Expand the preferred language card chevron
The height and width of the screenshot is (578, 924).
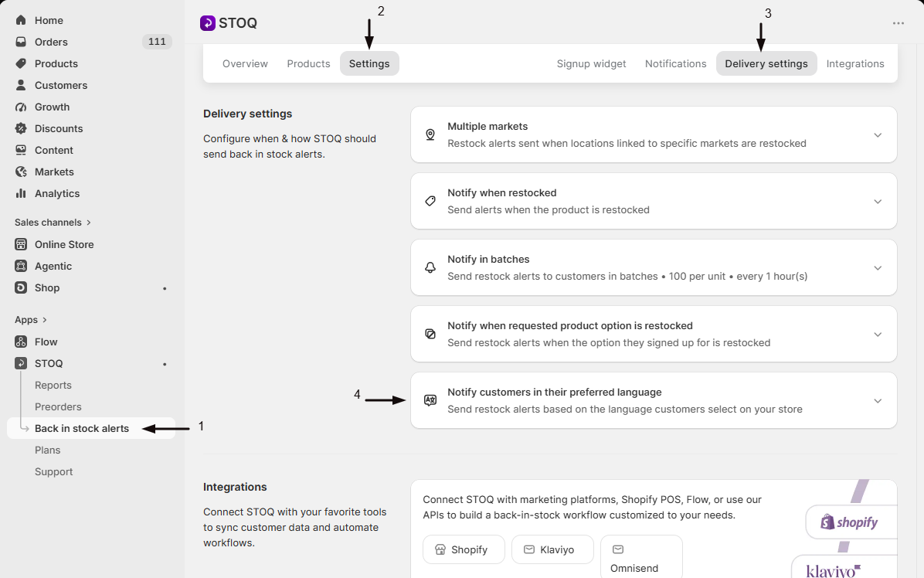(878, 401)
